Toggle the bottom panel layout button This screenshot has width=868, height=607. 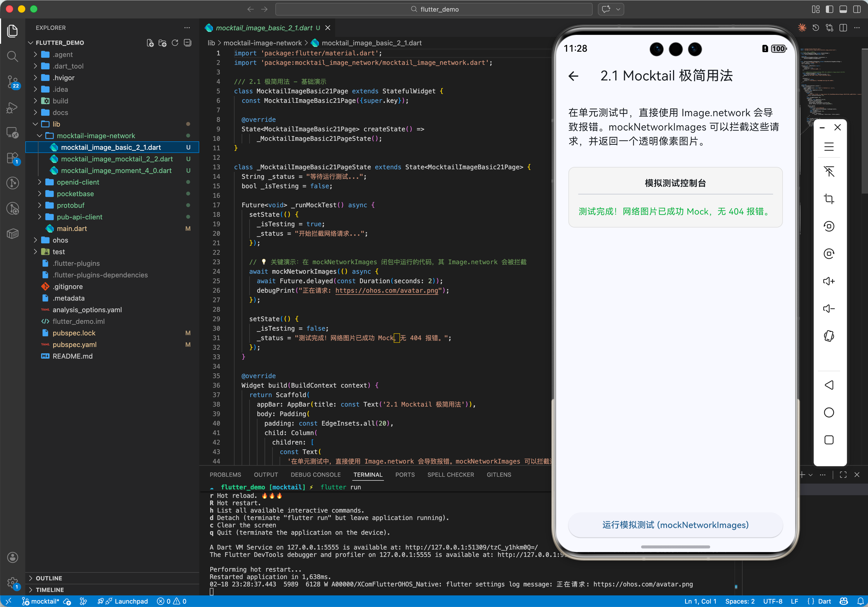[x=843, y=9]
